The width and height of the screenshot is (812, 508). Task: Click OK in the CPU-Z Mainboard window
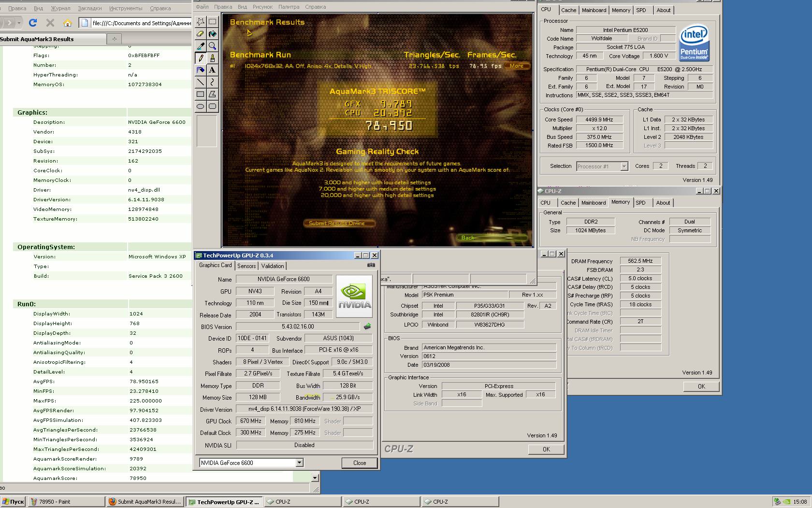tap(546, 449)
